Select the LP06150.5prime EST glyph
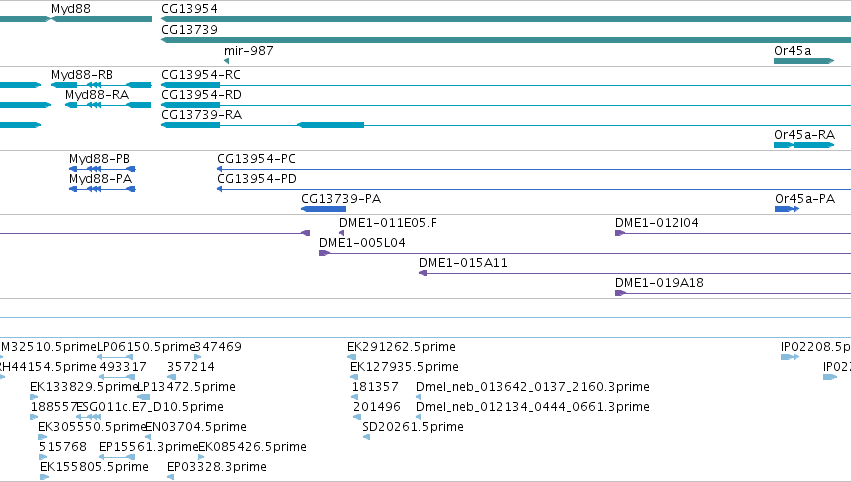The image size is (851, 482). [x=115, y=357]
